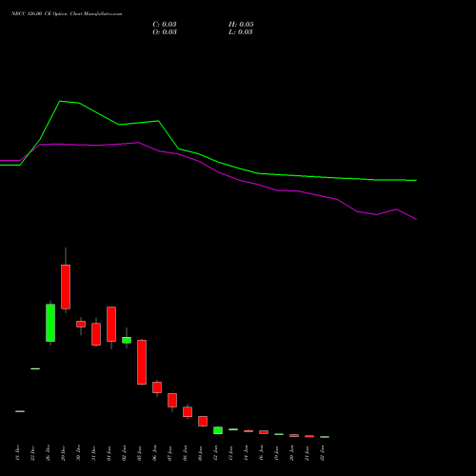Click the tall green candle above 26 Dec
This screenshot has width=476, height=476.
coord(50,323)
